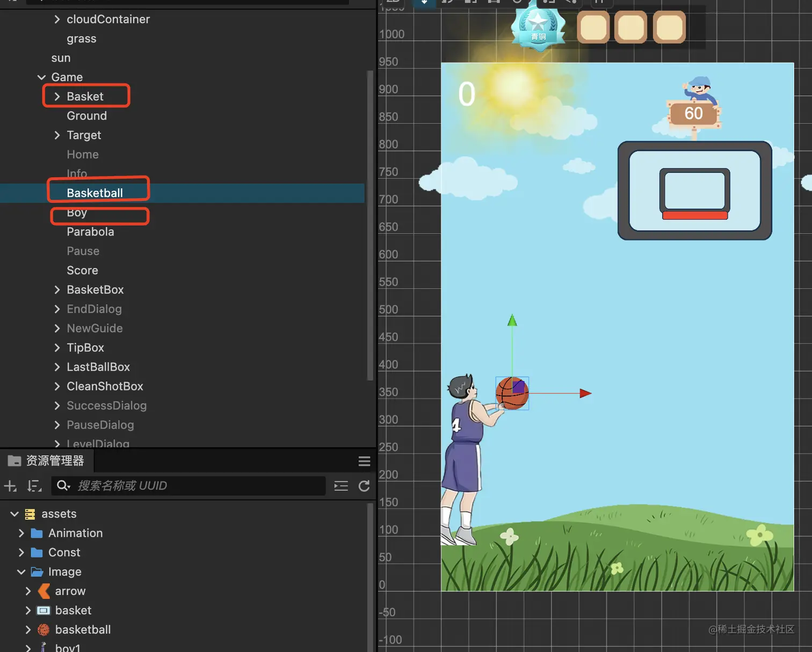The image size is (812, 652).
Task: Click the Const folder icon
Action: pos(37,553)
